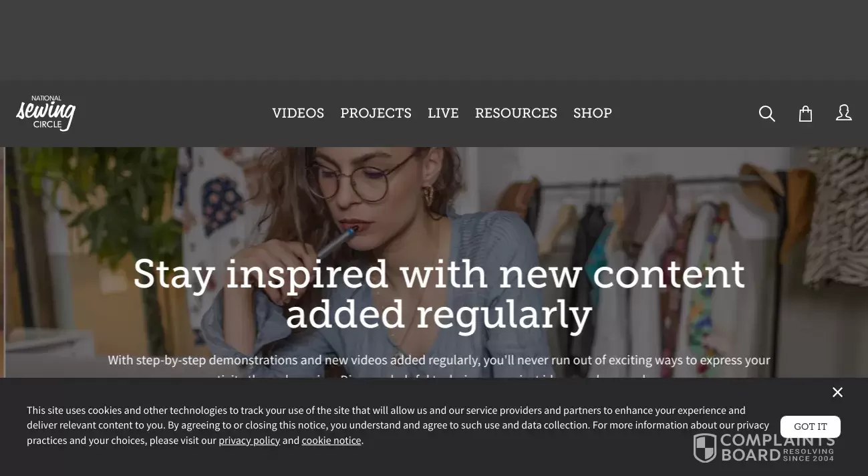868x476 pixels.
Task: Open the PROJECTS menu item
Action: coord(376,113)
